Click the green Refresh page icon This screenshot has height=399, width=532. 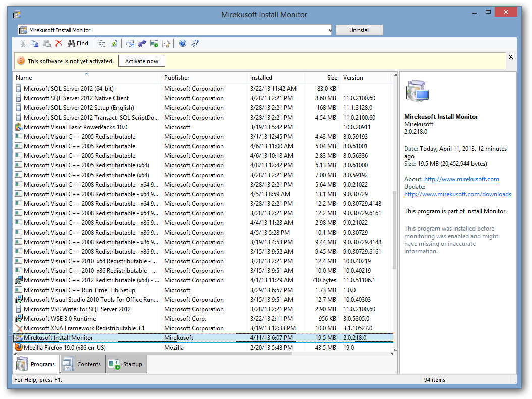pos(114,44)
